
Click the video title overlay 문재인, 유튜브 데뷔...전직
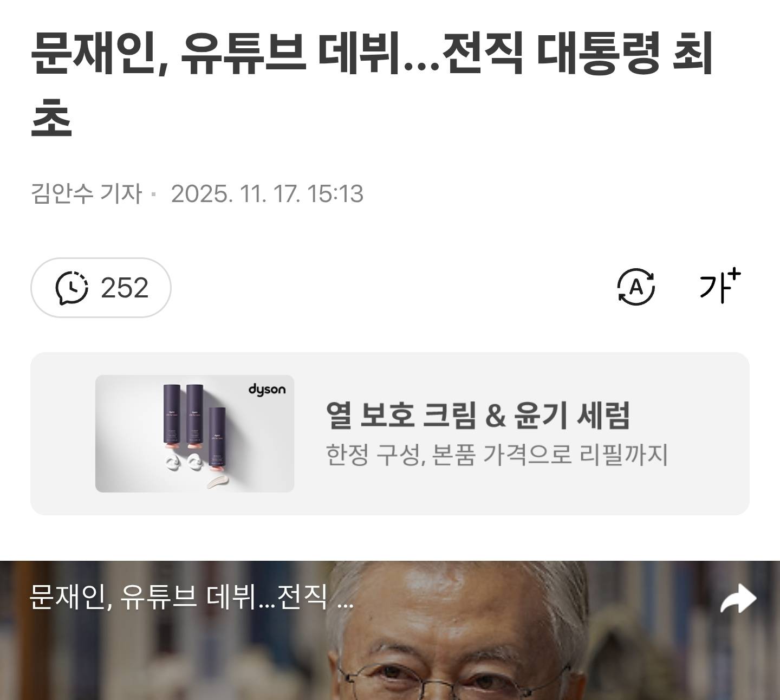pos(179,597)
